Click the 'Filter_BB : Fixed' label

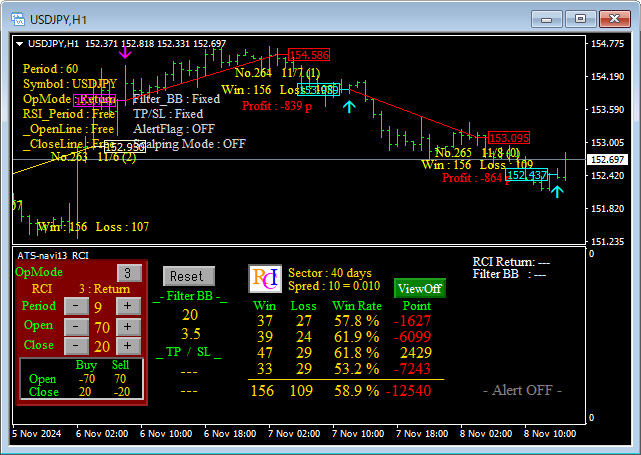pyautogui.click(x=177, y=99)
